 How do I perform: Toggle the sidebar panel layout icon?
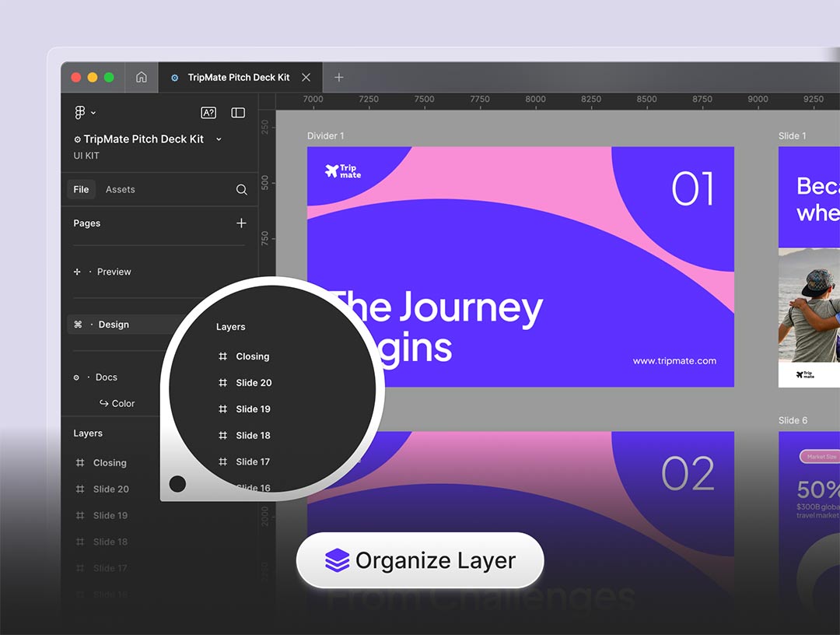tap(238, 113)
